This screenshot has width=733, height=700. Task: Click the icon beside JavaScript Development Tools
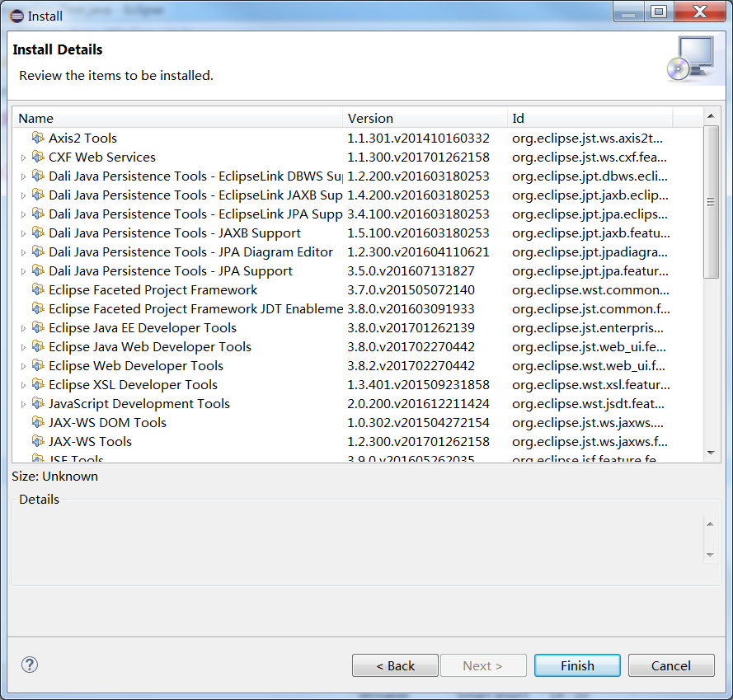pyautogui.click(x=38, y=403)
